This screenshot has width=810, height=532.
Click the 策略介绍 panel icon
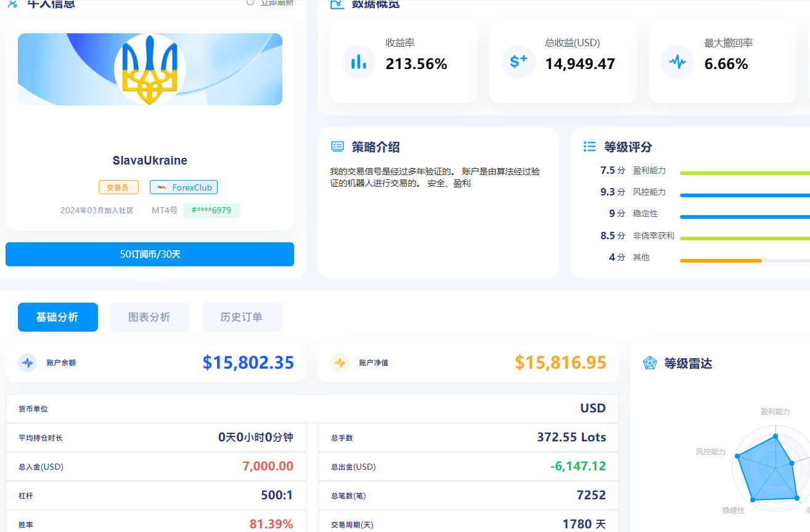337,146
